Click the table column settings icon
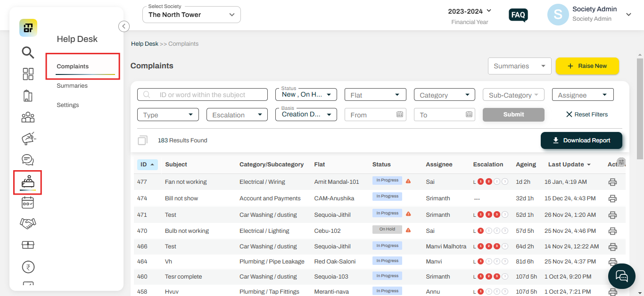 621,162
